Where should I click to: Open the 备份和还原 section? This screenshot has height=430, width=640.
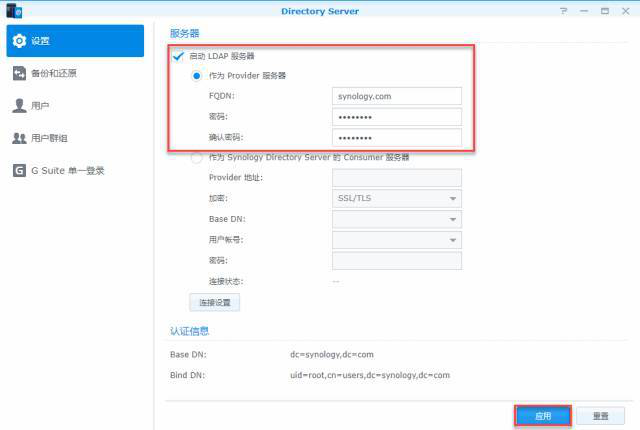(75, 73)
